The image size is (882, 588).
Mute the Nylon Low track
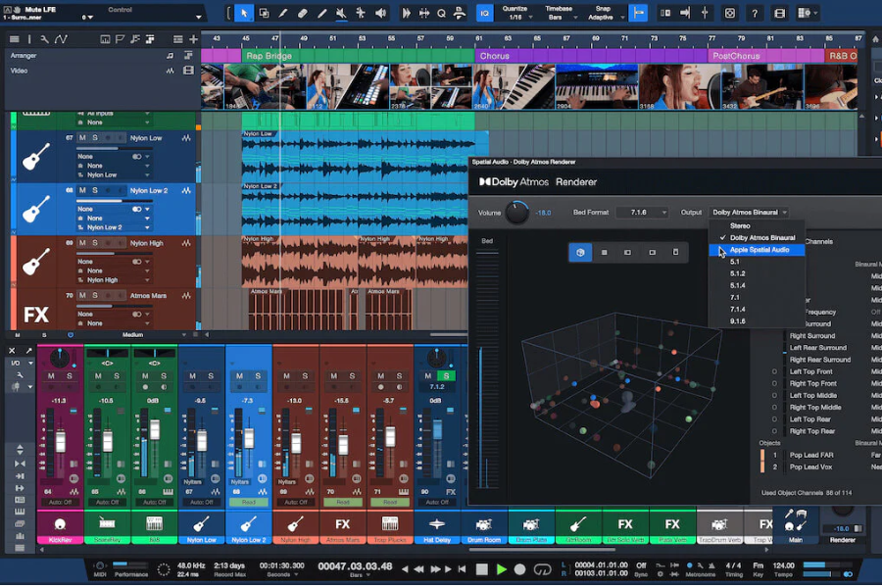click(83, 138)
